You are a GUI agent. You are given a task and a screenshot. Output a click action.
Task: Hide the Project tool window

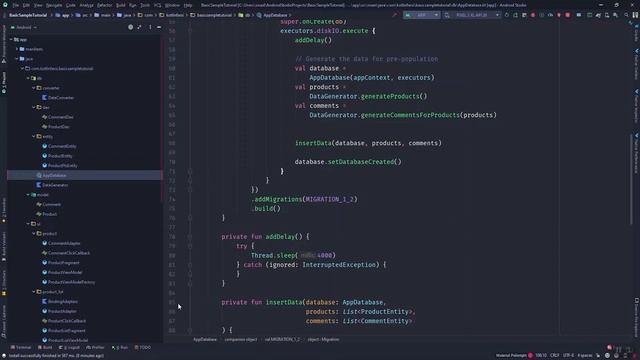coord(159,27)
